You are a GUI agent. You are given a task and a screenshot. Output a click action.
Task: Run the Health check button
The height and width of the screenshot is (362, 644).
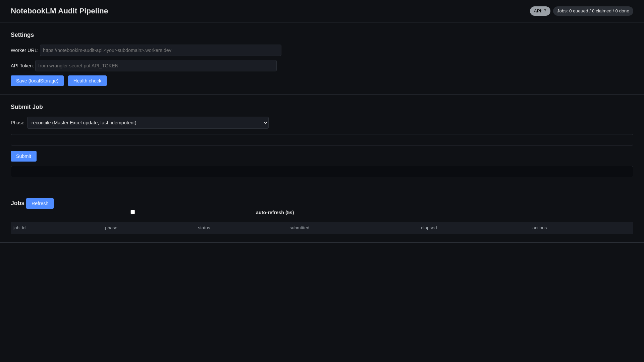(x=87, y=81)
